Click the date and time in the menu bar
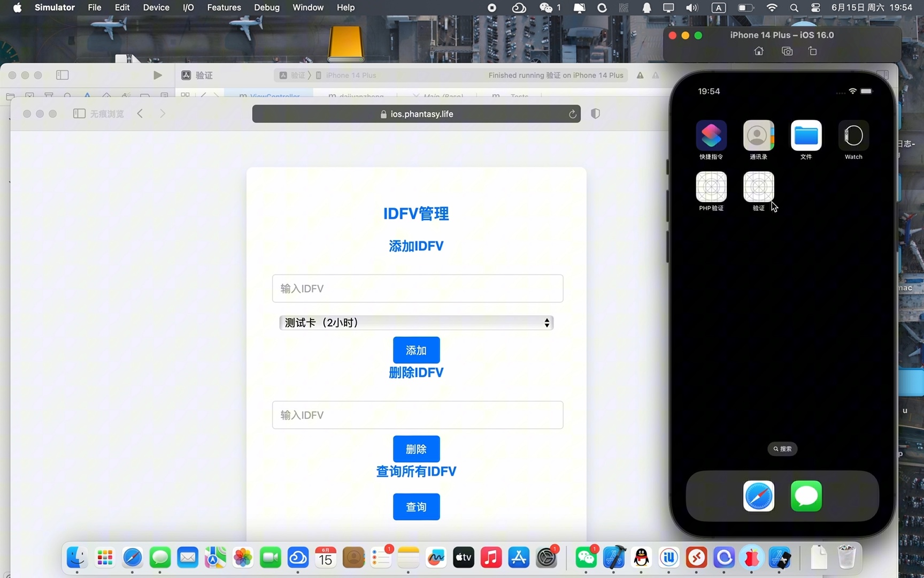The image size is (924, 578). [872, 7]
